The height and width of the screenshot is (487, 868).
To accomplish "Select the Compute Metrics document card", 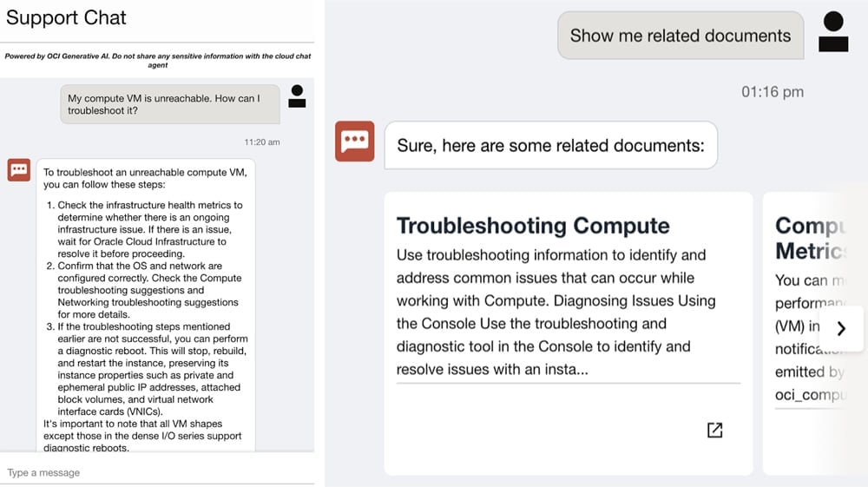I will tap(815, 333).
